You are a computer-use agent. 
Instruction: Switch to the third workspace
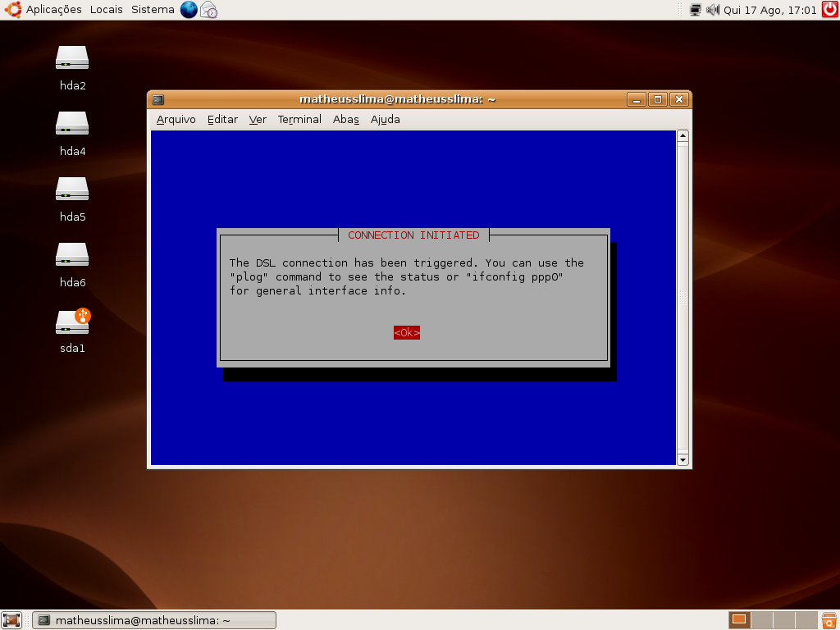click(x=783, y=620)
